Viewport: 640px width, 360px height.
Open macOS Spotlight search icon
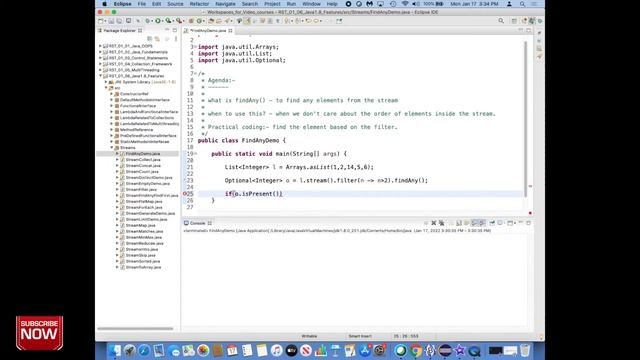click(x=522, y=4)
